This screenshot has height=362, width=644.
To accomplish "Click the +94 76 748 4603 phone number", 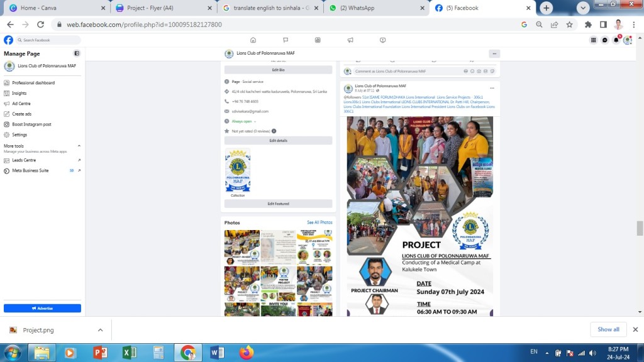I will (x=245, y=101).
